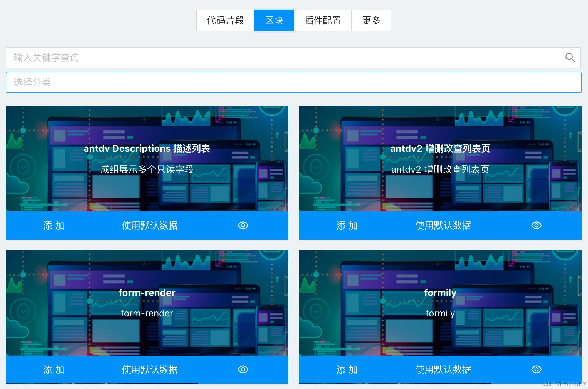
Task: Use default data for antdv2 增删改查列表页
Action: 443,225
